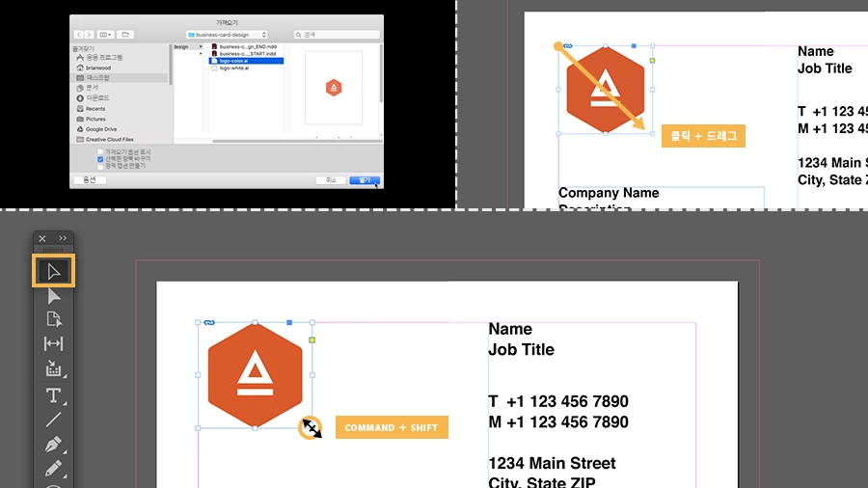Screen dimensions: 868x488
Task: Select Pictures in the sidebar
Action: point(91,119)
